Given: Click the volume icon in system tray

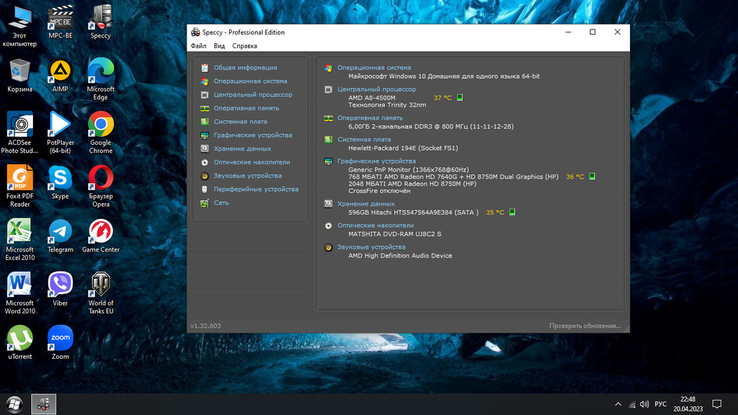Looking at the screenshot, I should [645, 405].
